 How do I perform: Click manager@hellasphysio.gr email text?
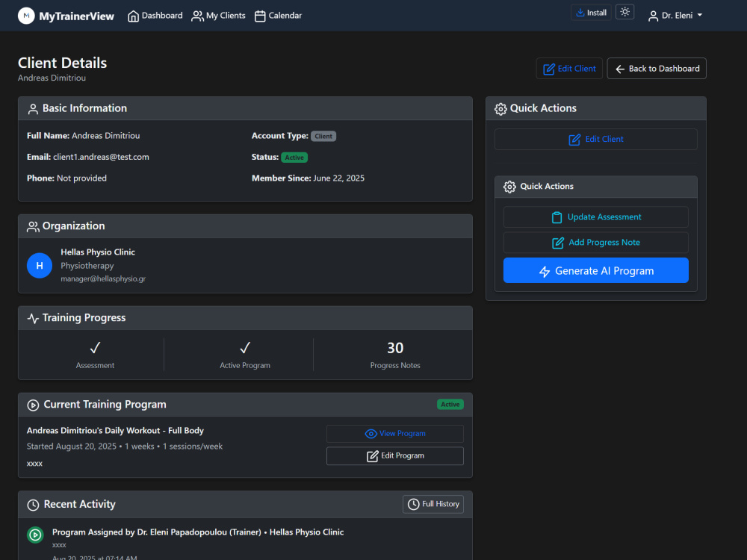tap(103, 279)
